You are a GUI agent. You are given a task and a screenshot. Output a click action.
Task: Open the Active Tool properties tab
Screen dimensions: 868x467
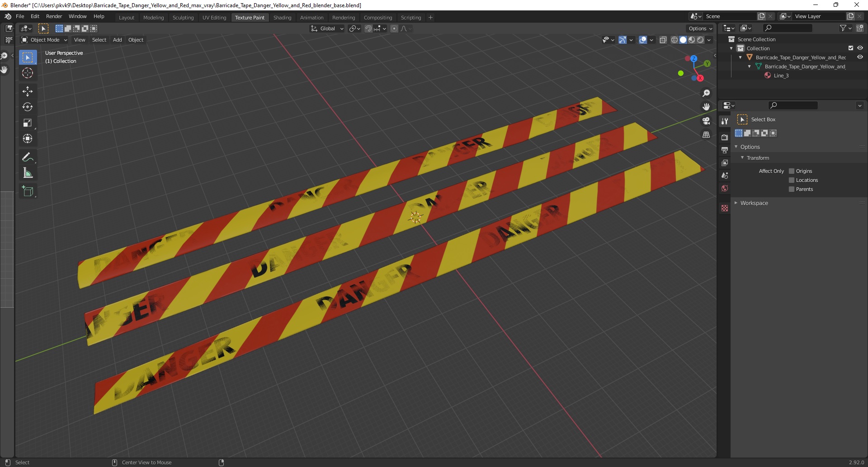725,121
